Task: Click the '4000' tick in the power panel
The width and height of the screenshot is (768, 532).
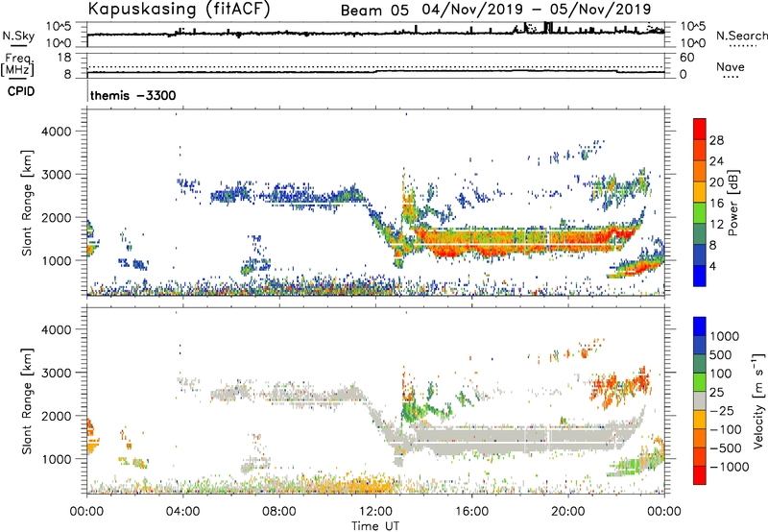Action: [x=57, y=132]
